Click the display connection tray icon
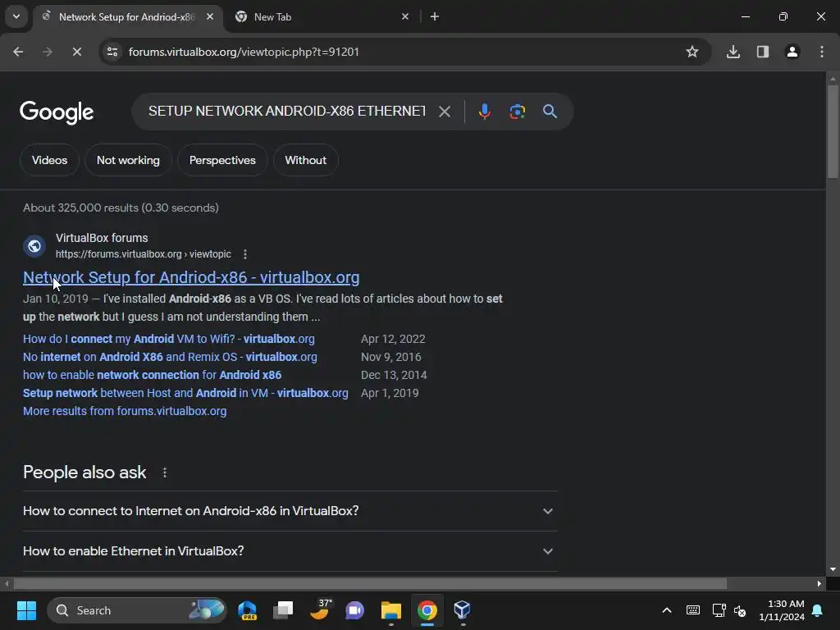The width and height of the screenshot is (840, 630). pyautogui.click(x=719, y=610)
